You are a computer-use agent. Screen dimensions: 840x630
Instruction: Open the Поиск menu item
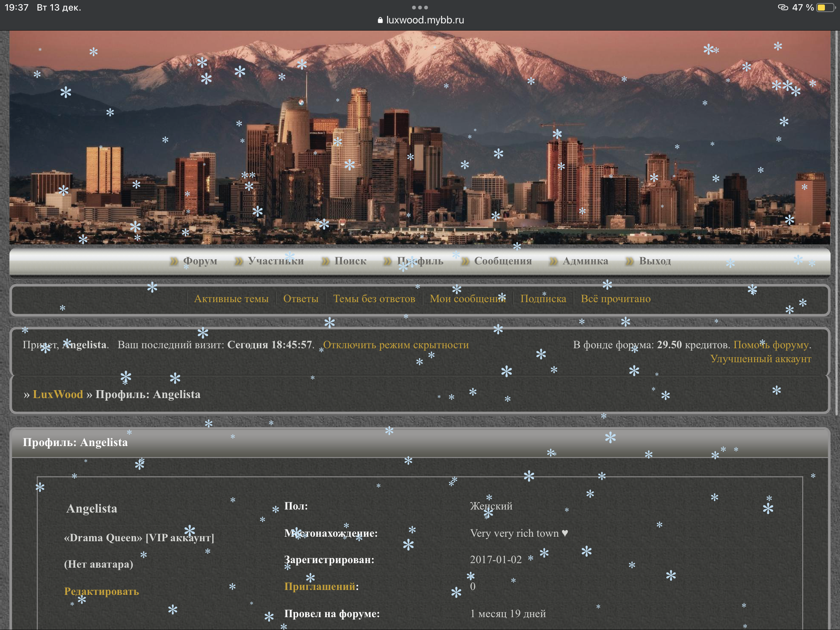[350, 261]
